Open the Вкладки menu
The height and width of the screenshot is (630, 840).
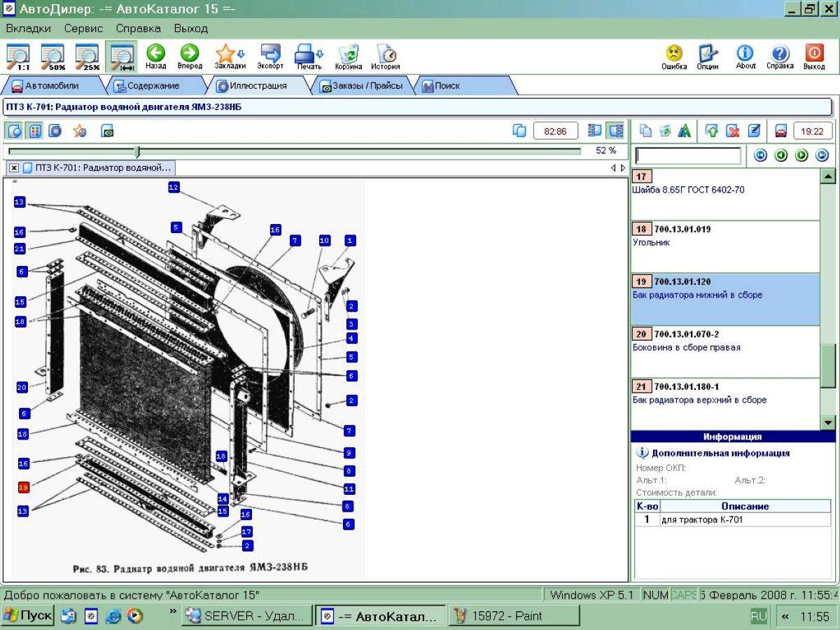click(29, 29)
